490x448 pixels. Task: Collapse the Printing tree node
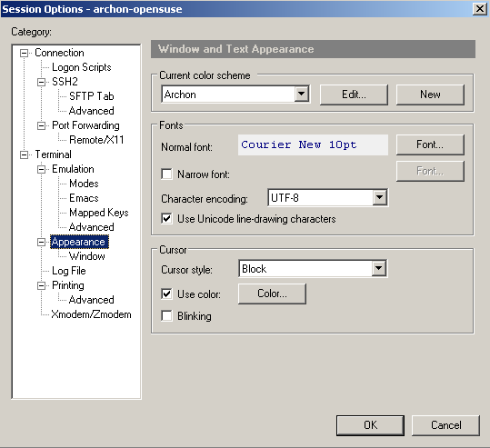click(41, 285)
